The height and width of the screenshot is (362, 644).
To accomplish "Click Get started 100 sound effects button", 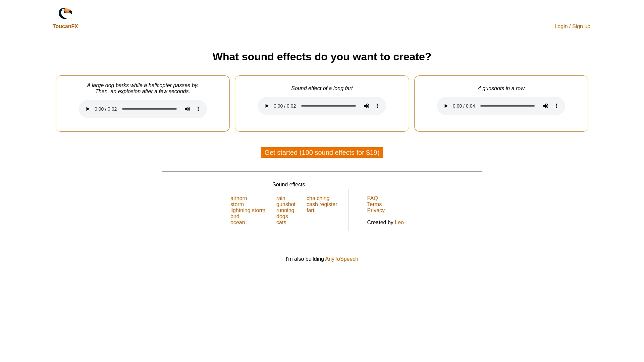I will 322,152.
